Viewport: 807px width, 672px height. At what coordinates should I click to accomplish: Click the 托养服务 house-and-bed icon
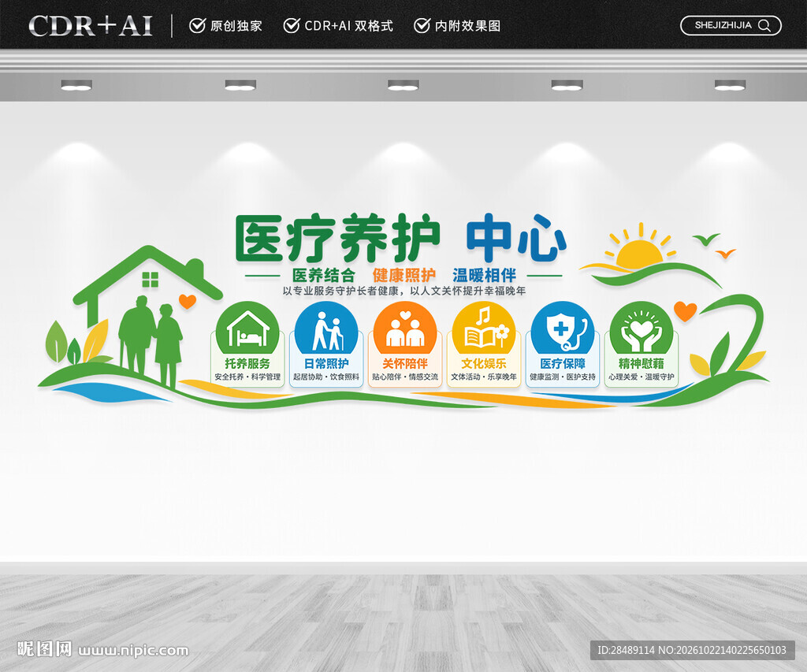tap(247, 329)
